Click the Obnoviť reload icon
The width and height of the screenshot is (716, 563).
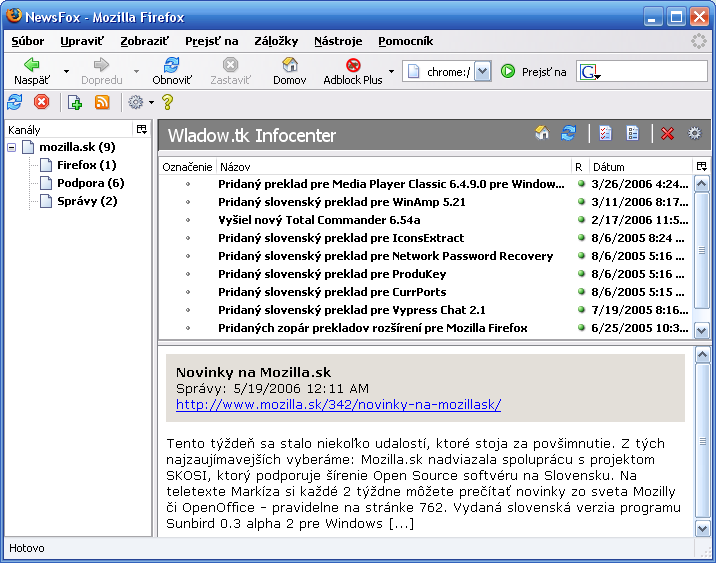(x=172, y=65)
